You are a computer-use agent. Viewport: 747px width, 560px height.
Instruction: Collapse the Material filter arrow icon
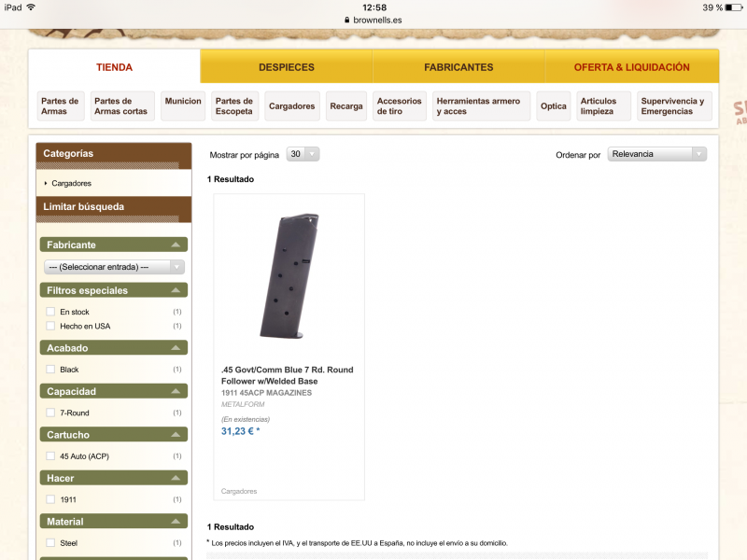click(x=176, y=521)
